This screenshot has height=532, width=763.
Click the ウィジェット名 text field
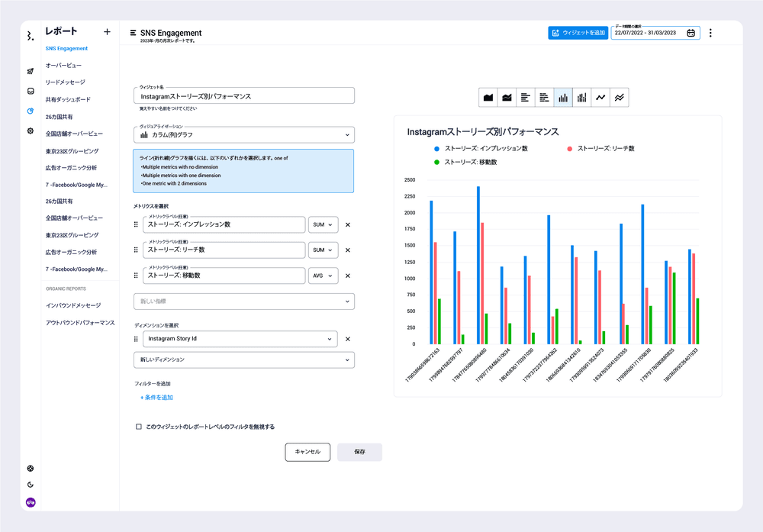coord(243,96)
